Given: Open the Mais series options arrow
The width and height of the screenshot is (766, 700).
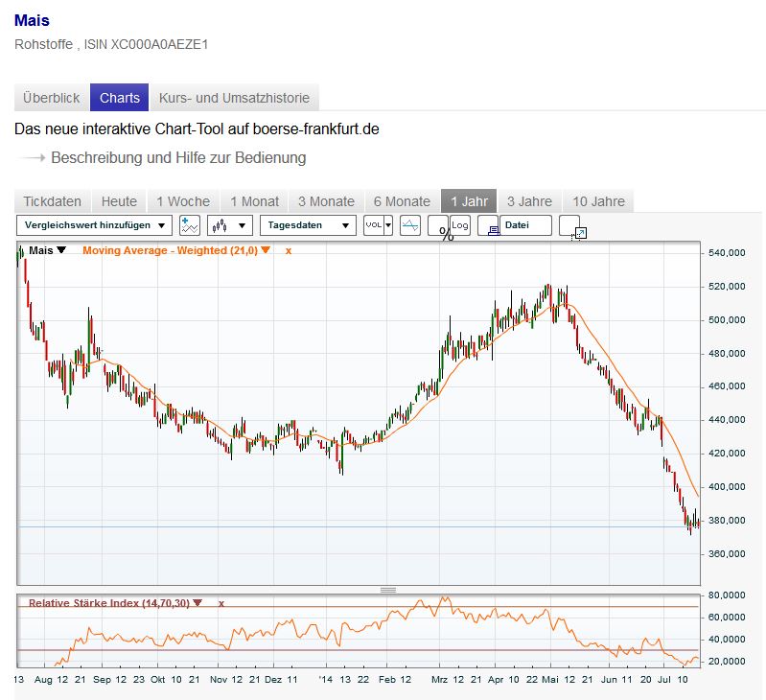Looking at the screenshot, I should coord(62,250).
